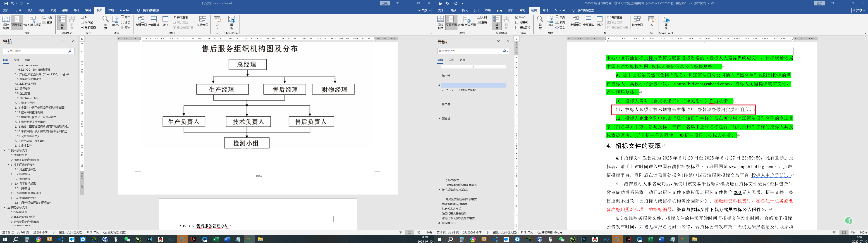Save the 投标文件.docx document
The width and height of the screenshot is (868, 243).
tap(6, 3)
